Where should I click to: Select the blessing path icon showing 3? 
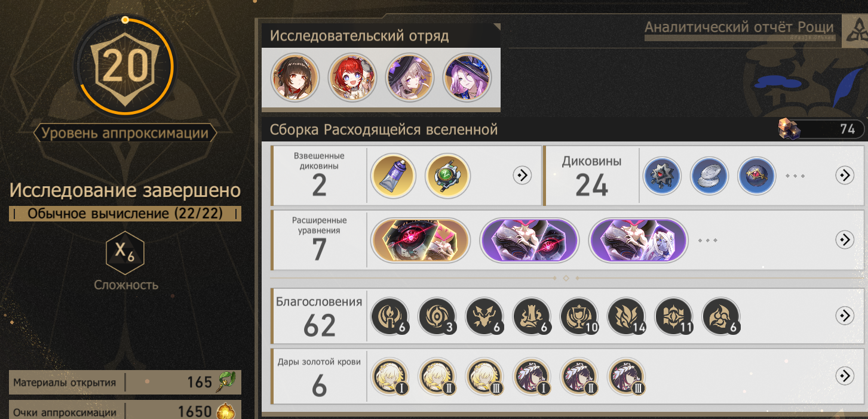pyautogui.click(x=437, y=316)
